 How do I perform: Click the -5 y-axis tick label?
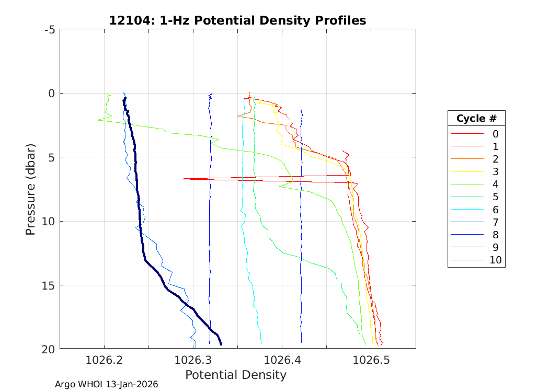tap(50, 30)
